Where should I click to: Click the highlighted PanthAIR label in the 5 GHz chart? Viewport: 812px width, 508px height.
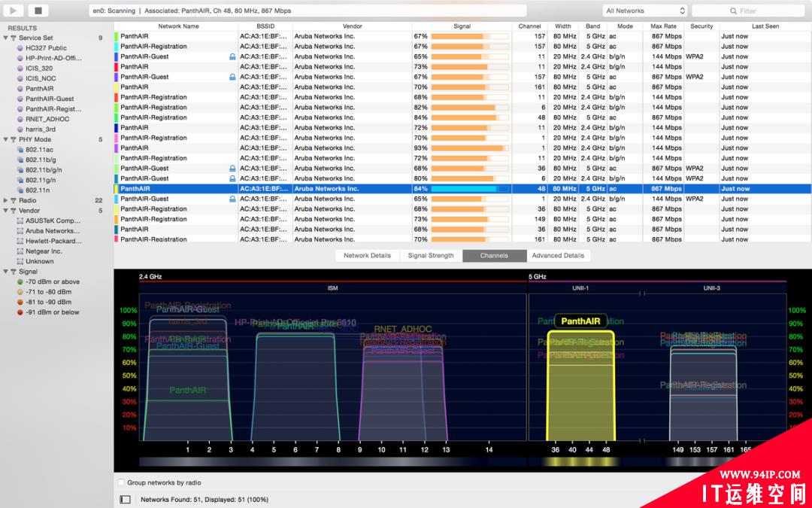(580, 321)
